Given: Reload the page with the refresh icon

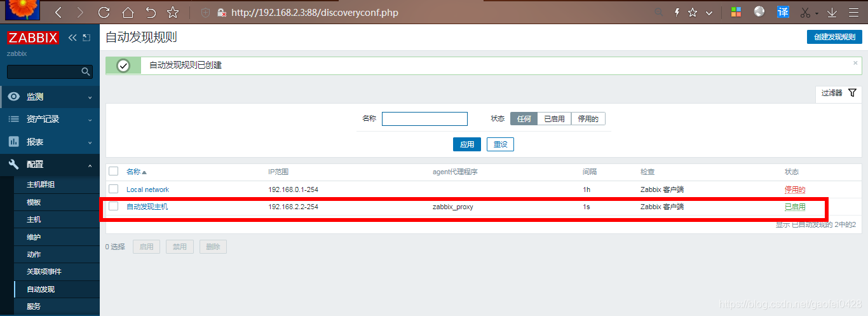Looking at the screenshot, I should pyautogui.click(x=104, y=12).
